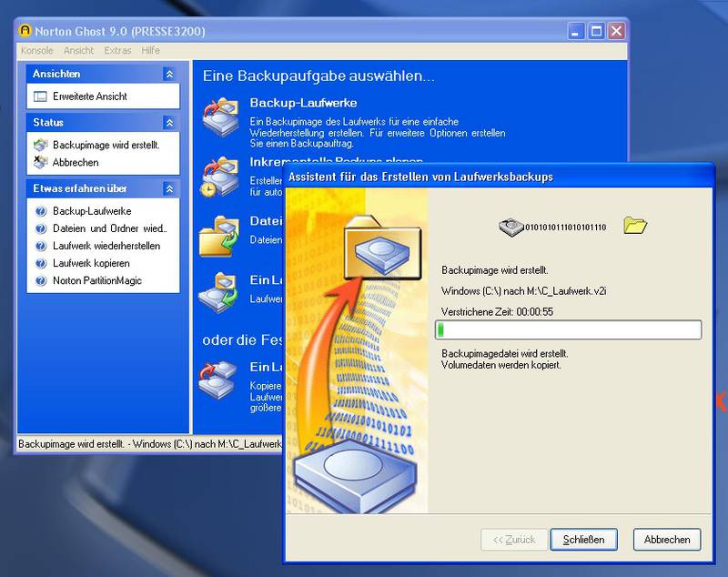Click the heading 'Eine Backupaufgabe auswählen...'

pos(318,76)
